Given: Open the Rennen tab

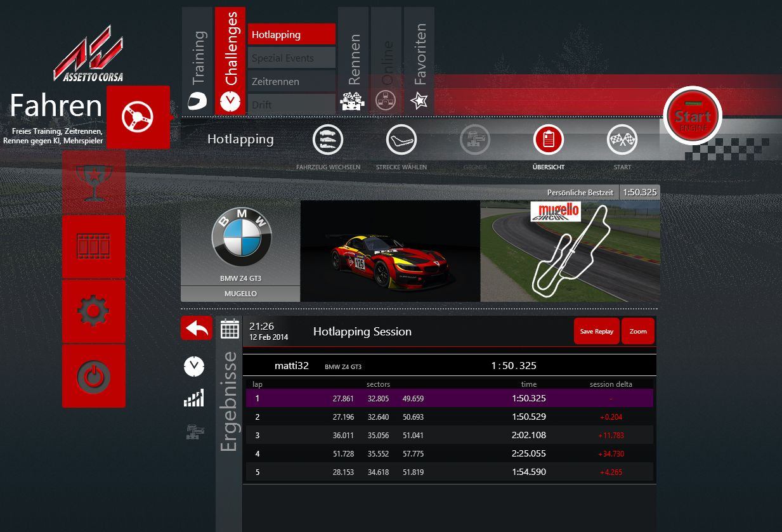Looking at the screenshot, I should tap(353, 61).
